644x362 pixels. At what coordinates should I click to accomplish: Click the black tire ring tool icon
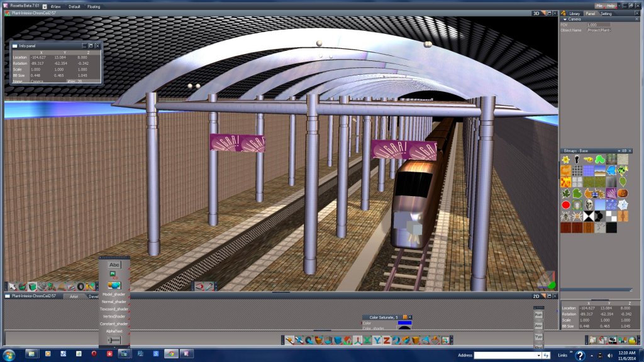click(x=80, y=286)
